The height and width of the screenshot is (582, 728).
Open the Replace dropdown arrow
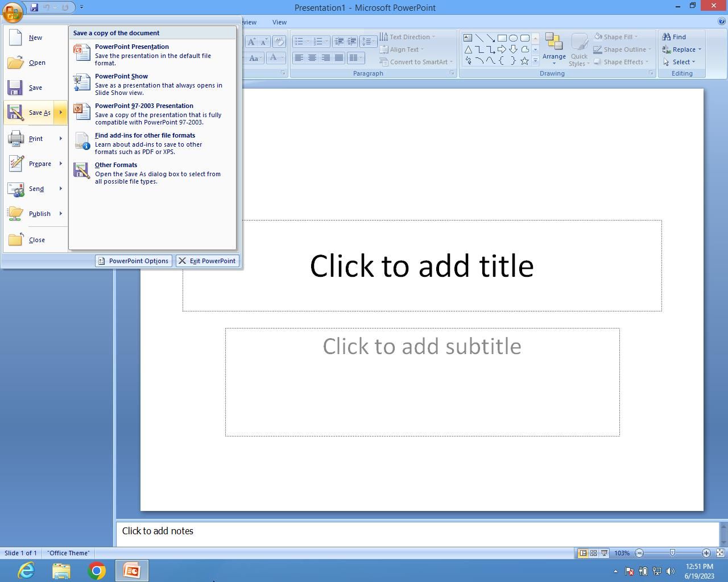click(700, 49)
